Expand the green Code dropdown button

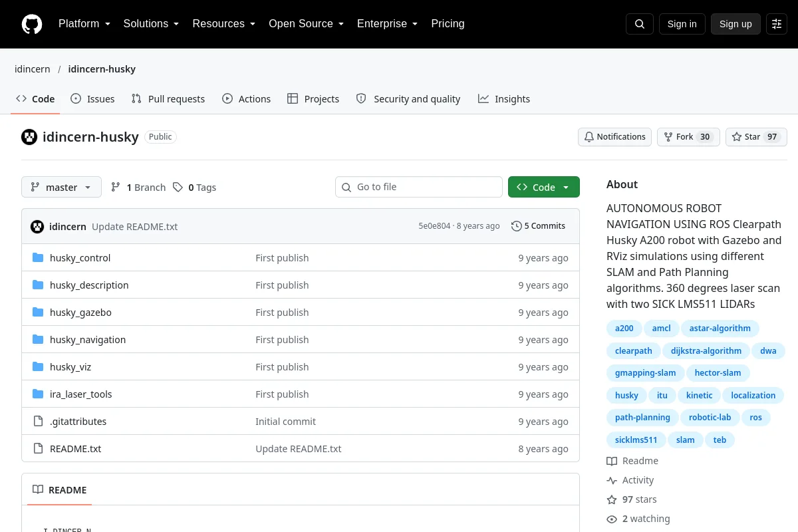(x=543, y=187)
